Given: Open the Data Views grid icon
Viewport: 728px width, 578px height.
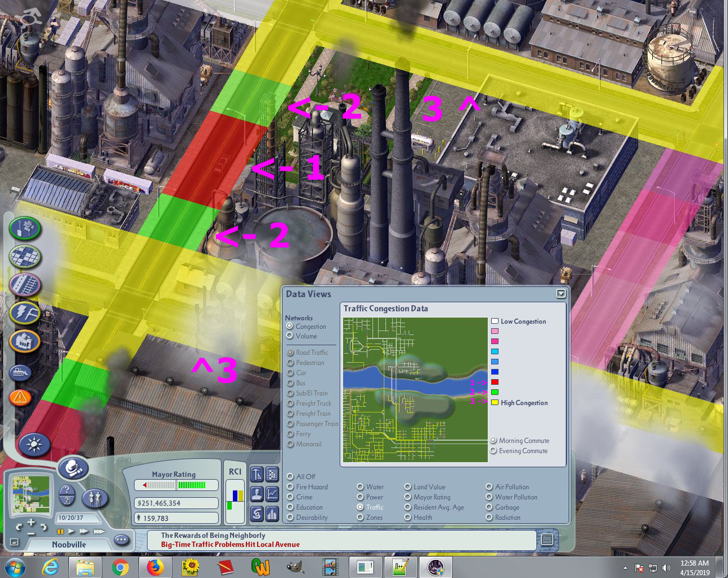Looking at the screenshot, I should click(272, 475).
